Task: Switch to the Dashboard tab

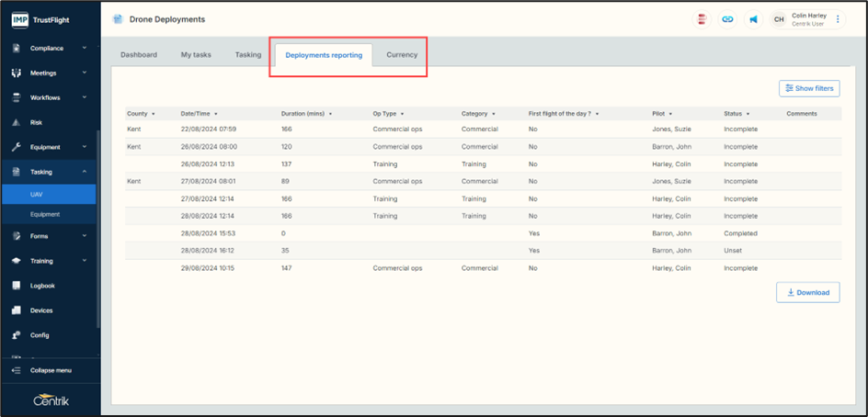Action: click(x=139, y=55)
